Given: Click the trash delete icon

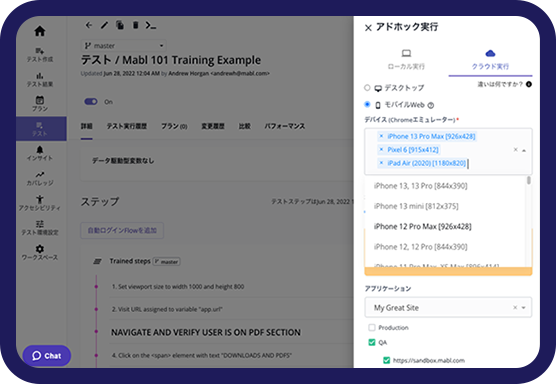Looking at the screenshot, I should click(135, 25).
